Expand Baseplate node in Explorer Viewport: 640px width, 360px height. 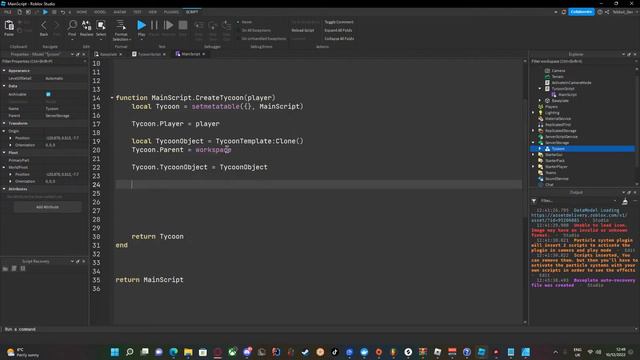(540, 100)
